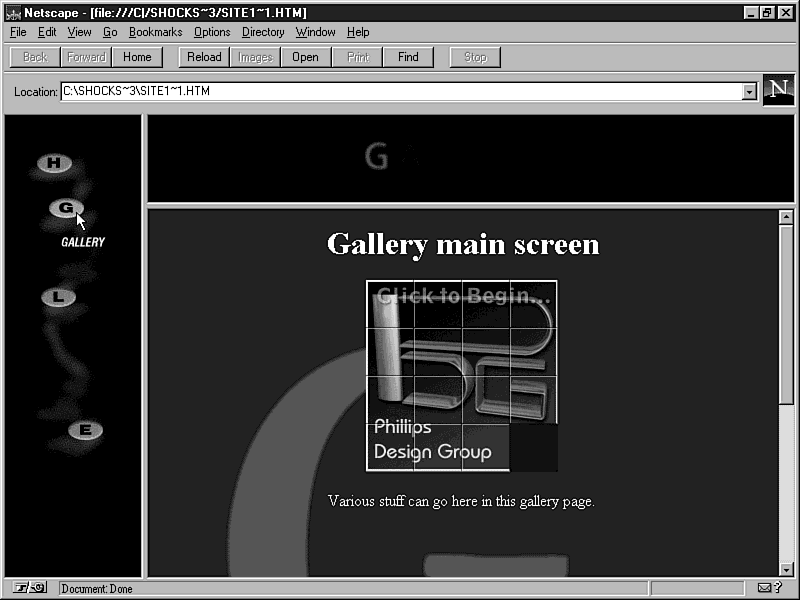The height and width of the screenshot is (600, 800).
Task: Click the large G letter in top frame
Action: tap(377, 156)
